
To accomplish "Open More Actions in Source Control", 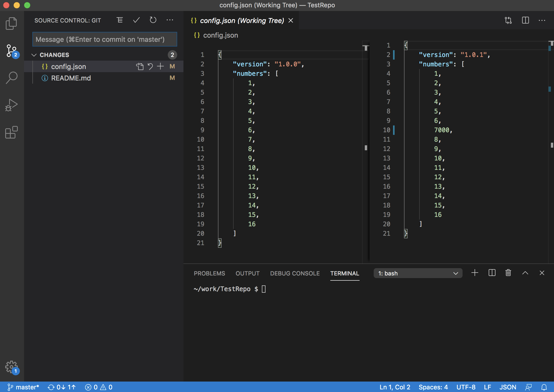I will click(170, 20).
